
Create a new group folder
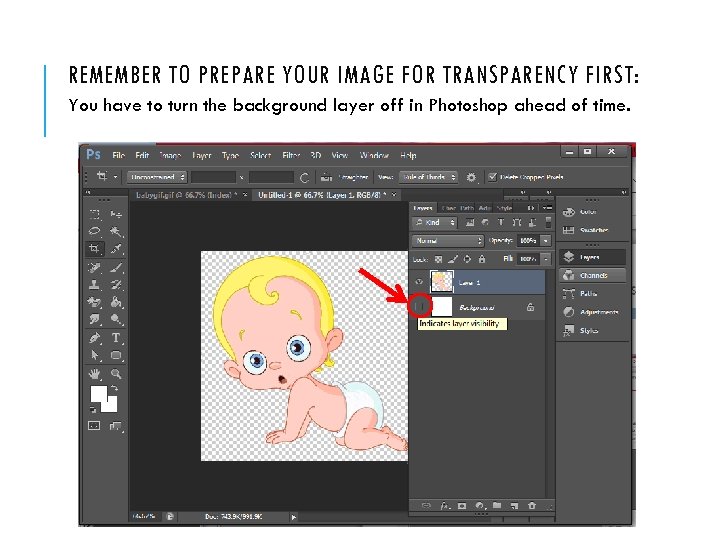tap(497, 506)
